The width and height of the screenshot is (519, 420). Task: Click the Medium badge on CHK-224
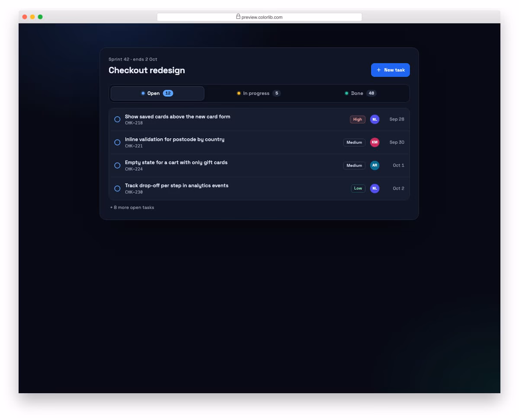354,165
